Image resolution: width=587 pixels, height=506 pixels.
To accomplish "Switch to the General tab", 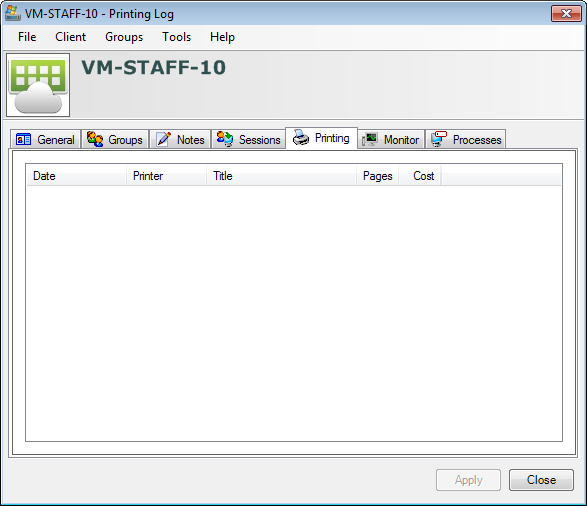I will (x=45, y=140).
